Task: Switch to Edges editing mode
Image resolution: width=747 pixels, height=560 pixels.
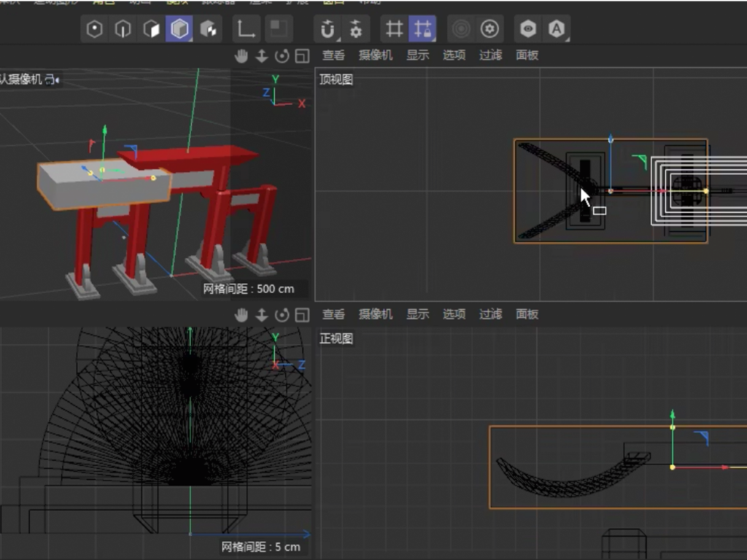Action: pyautogui.click(x=123, y=29)
